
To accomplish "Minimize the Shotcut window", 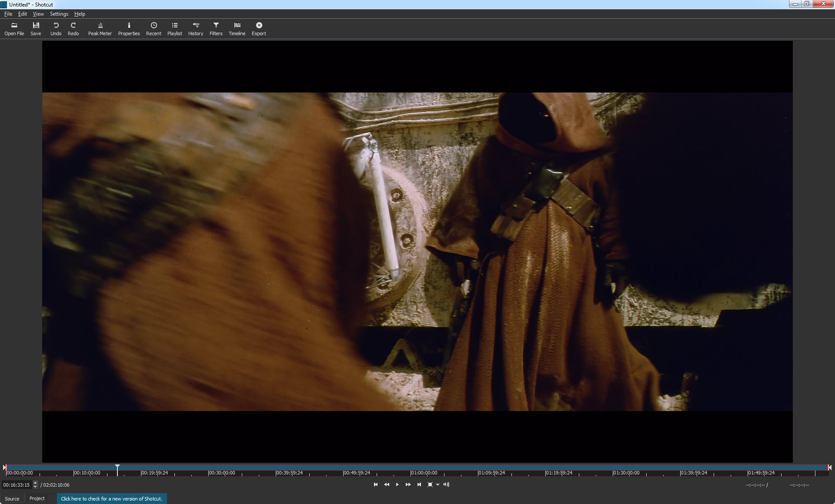I will pos(795,4).
